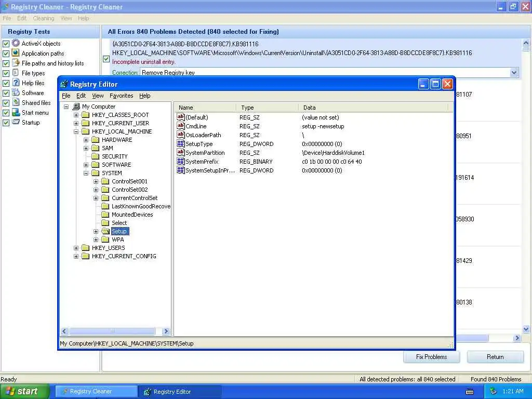Click the File paths and history lists icon
This screenshot has height=399, width=532.
tap(16, 63)
